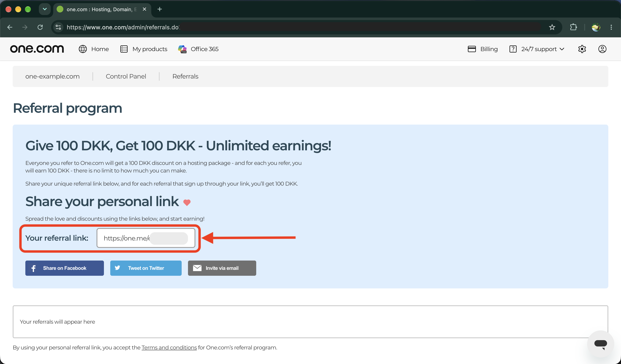The width and height of the screenshot is (621, 364).
Task: View site information icon in address bar
Action: tap(58, 27)
